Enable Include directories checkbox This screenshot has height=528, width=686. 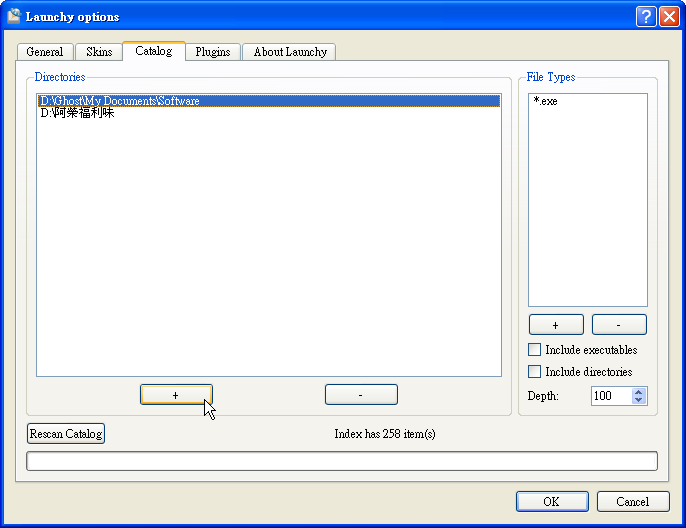(x=534, y=371)
